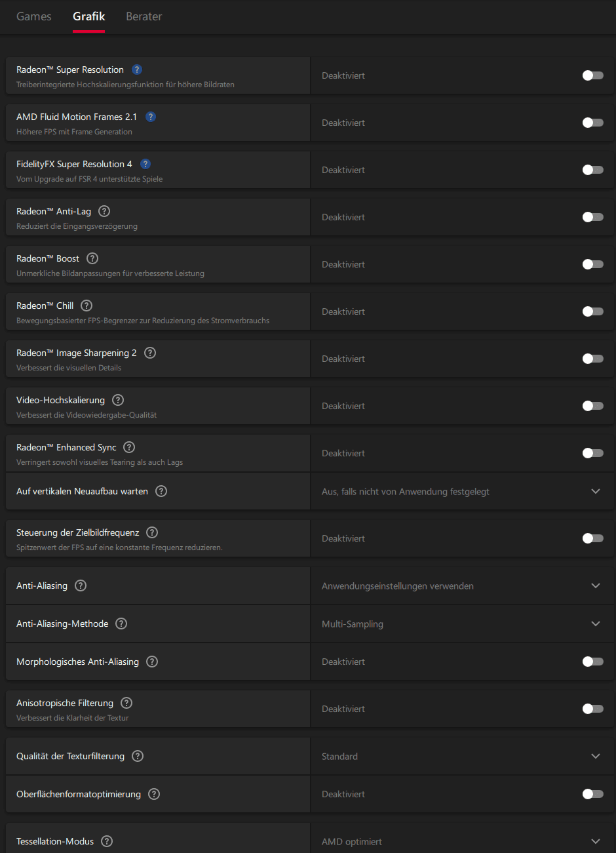Click help icon beside AMD Fluid Motion Frames

(151, 117)
